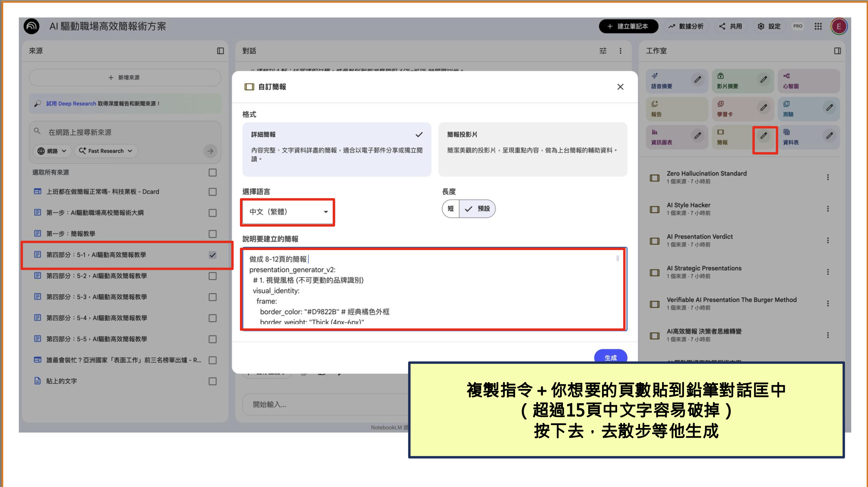Open the 中文（繁體） language dropdown
The height and width of the screenshot is (487, 868).
(x=288, y=212)
